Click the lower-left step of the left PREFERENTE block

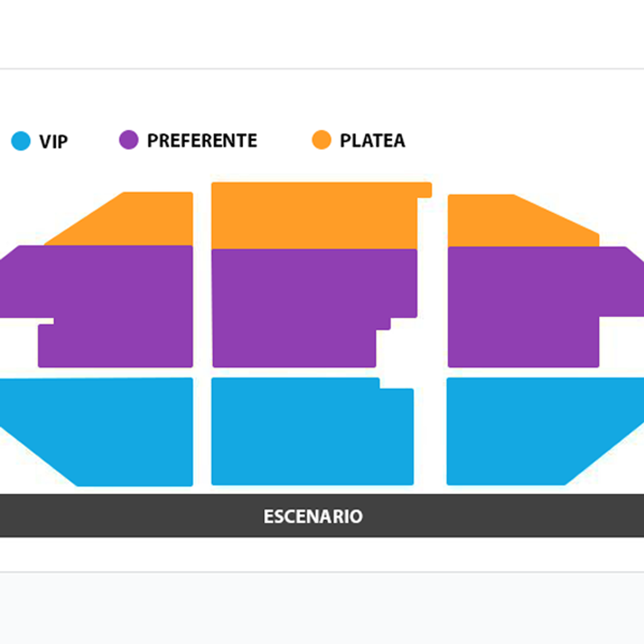click(x=46, y=346)
